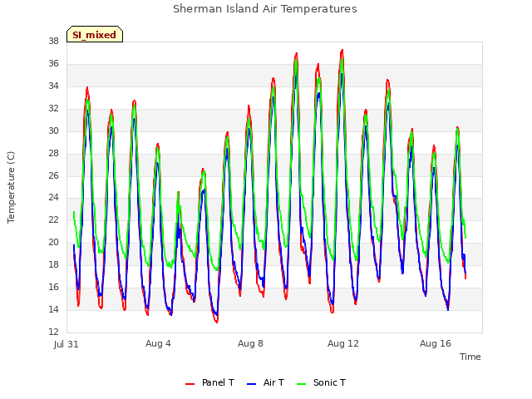
Task: Click the 34 y-axis tick label
Action: tap(53, 86)
